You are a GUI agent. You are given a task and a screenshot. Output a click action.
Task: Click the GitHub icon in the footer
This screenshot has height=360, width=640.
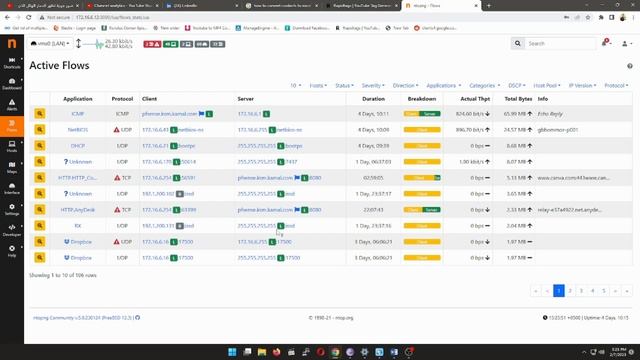(x=138, y=318)
